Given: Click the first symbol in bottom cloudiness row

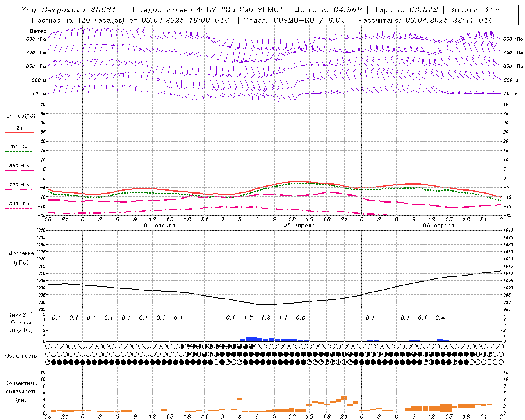Looking at the screenshot, I should (48, 362).
